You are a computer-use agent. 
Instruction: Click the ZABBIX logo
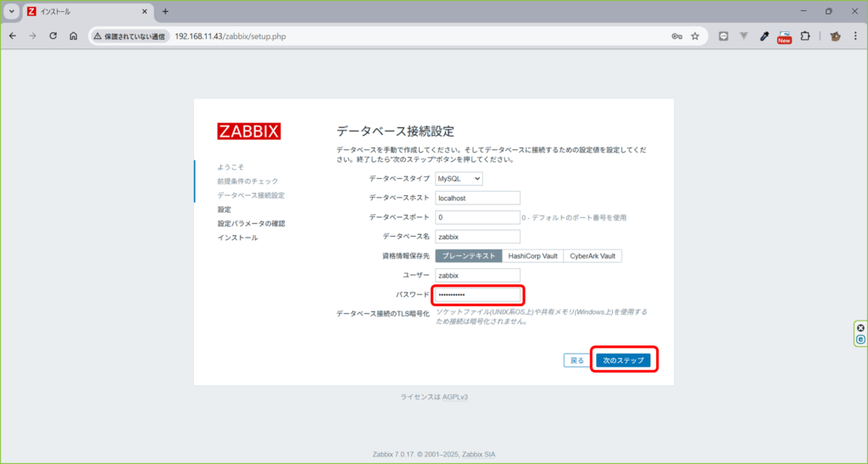pos(248,131)
